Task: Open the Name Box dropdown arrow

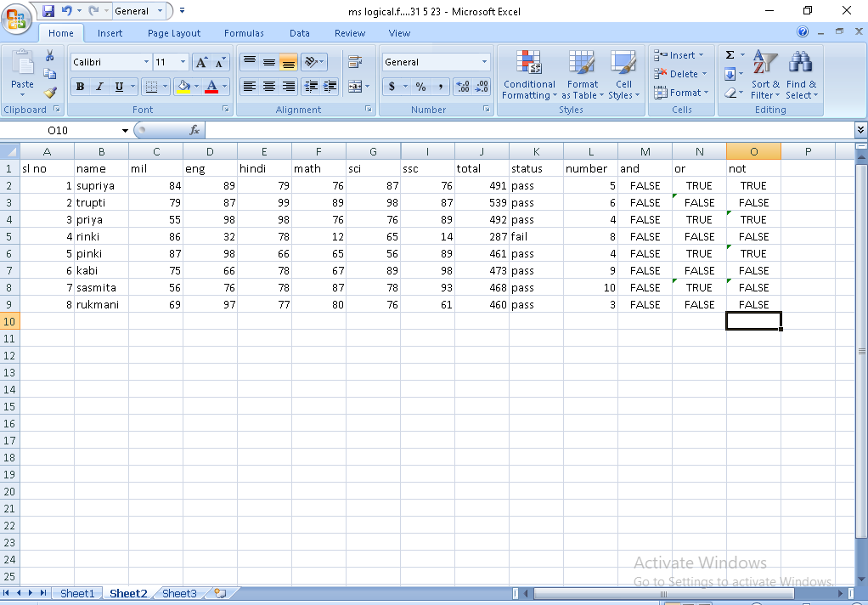Action: [125, 131]
